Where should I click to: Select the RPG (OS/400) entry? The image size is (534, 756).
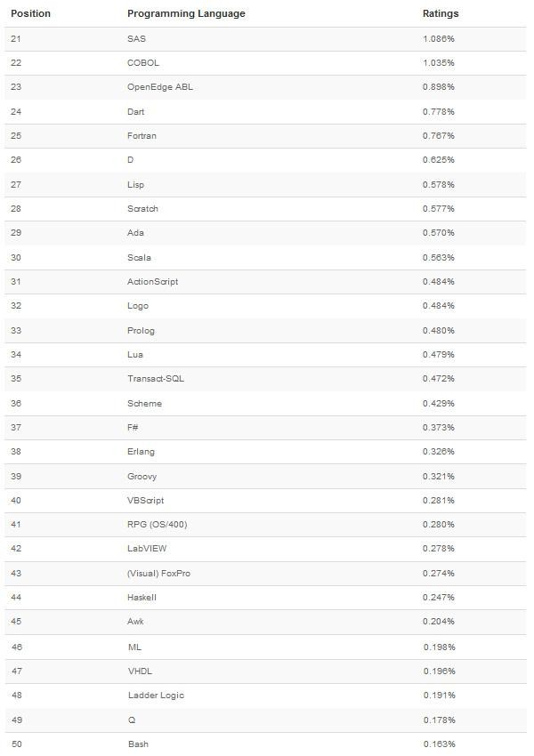point(157,525)
